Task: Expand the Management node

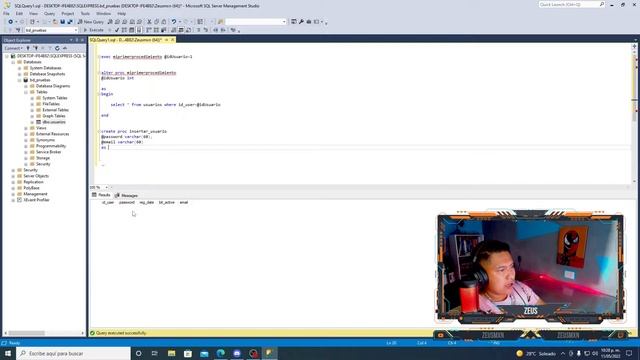Action: [x=13, y=194]
